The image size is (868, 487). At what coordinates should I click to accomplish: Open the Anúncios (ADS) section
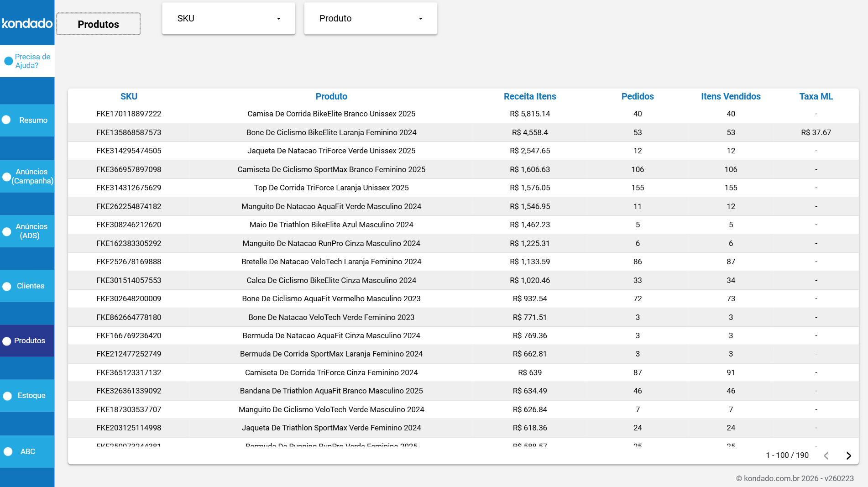pyautogui.click(x=31, y=231)
